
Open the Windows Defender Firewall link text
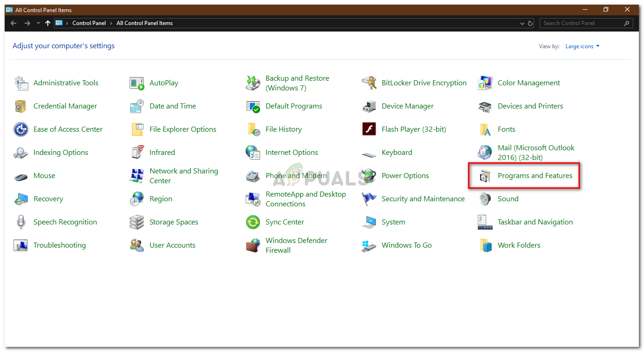coord(297,245)
